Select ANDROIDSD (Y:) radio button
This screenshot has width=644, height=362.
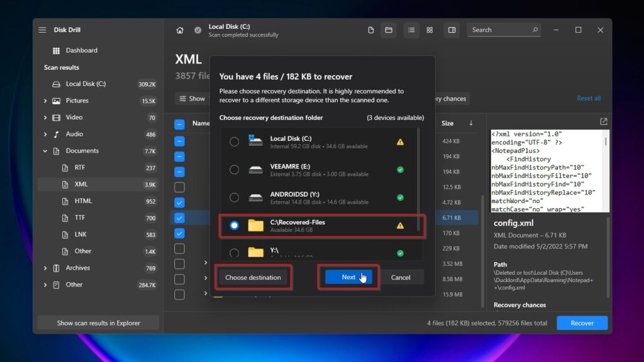point(234,197)
